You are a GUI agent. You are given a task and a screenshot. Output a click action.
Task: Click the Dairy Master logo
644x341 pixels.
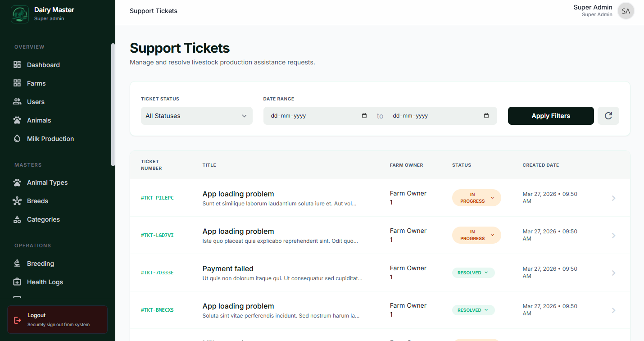click(19, 14)
